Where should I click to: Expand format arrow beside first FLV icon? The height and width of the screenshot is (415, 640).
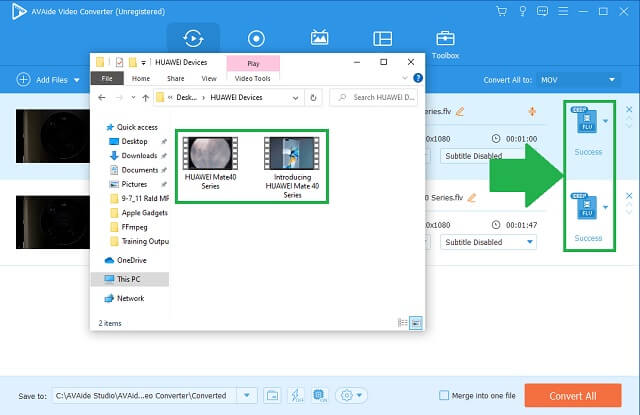point(605,121)
